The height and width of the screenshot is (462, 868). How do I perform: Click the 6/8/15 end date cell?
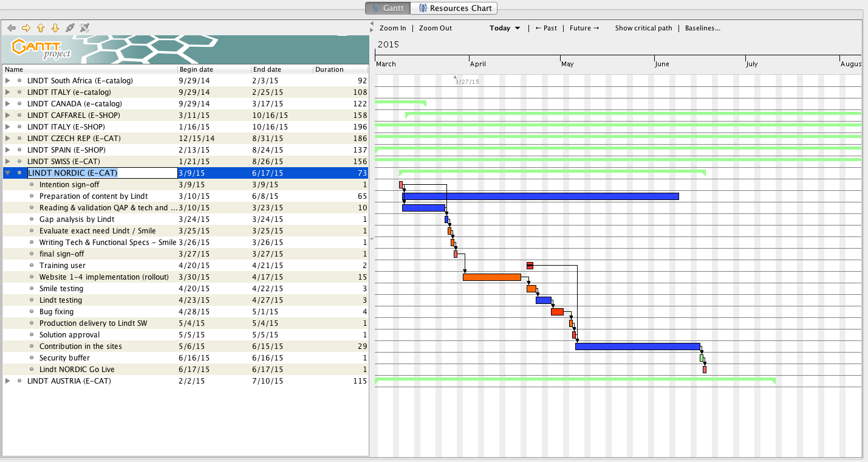coord(282,196)
